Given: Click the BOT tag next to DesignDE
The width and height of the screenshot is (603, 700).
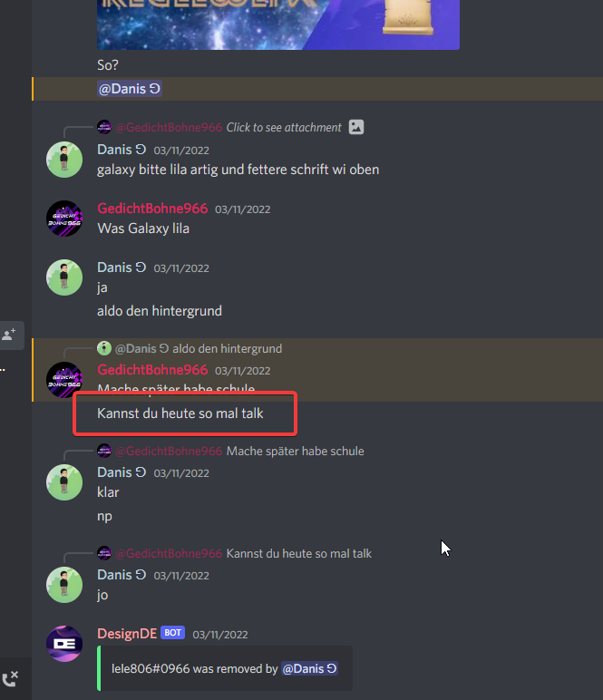Looking at the screenshot, I should [172, 633].
